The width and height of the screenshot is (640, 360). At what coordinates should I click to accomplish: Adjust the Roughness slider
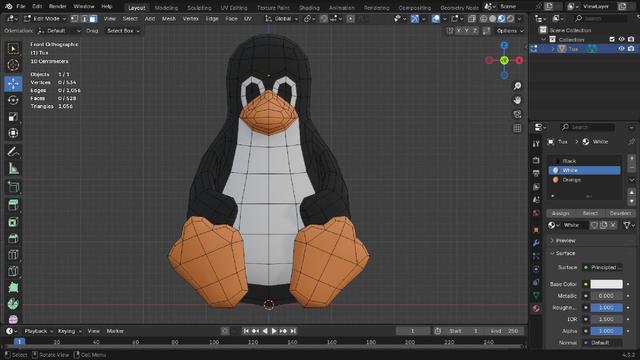[x=606, y=308]
